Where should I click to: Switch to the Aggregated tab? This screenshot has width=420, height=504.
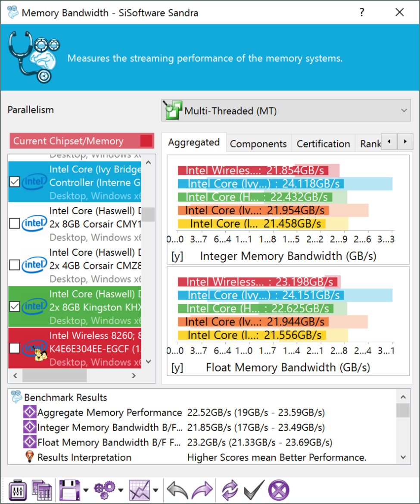coord(194,142)
